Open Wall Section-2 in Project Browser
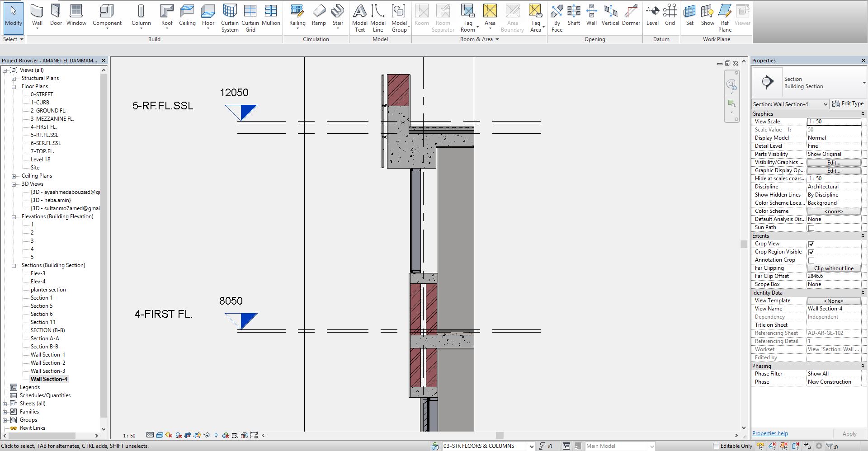Screen dimensions: 868x451 (x=48, y=363)
